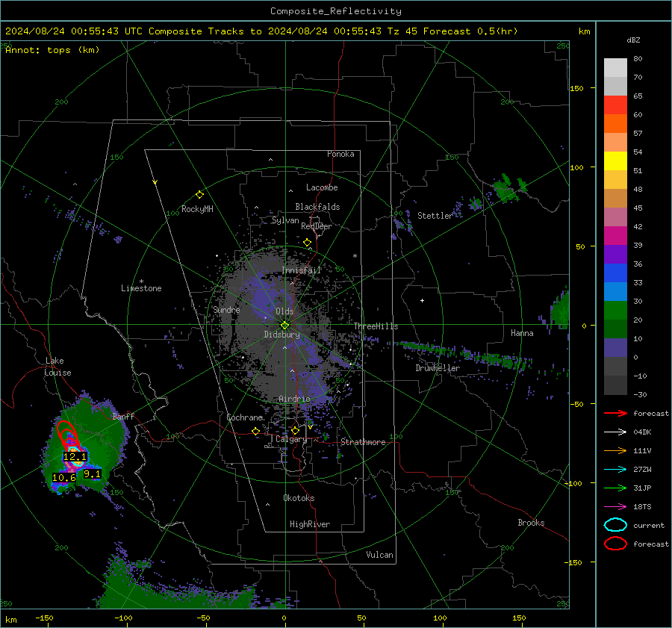672x628 pixels.
Task: Click the Composite_Reflectivity title
Action: pos(336,11)
